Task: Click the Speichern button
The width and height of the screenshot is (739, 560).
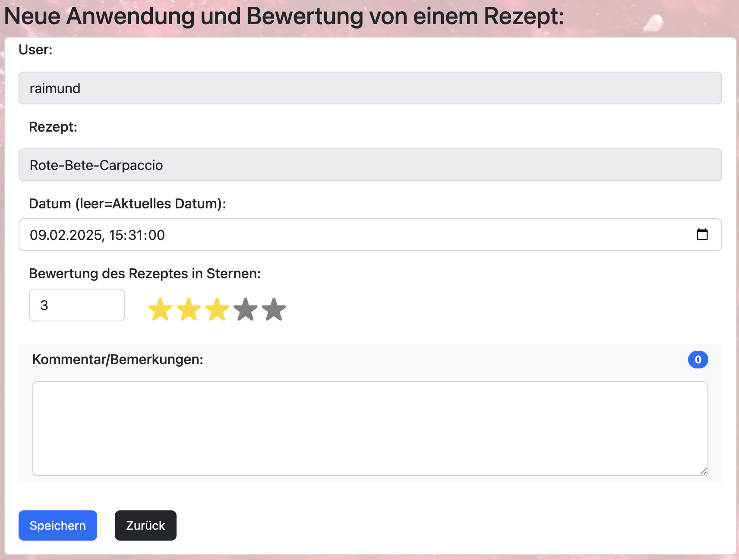Action: click(x=58, y=525)
